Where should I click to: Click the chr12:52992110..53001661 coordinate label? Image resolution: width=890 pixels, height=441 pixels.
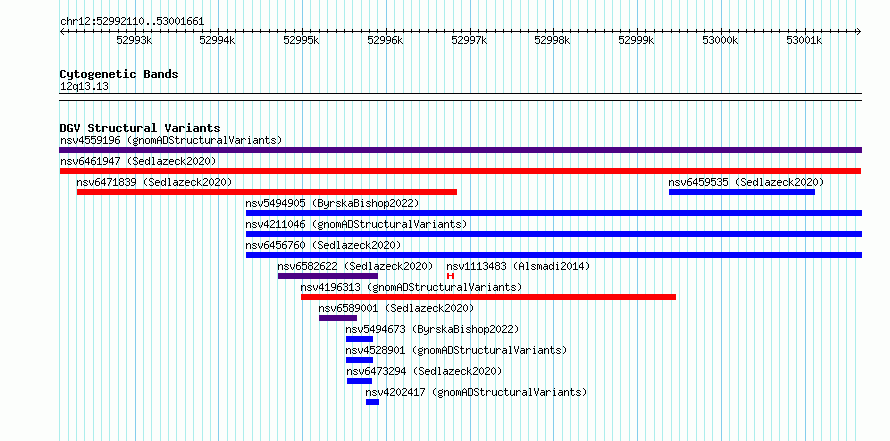pyautogui.click(x=132, y=22)
